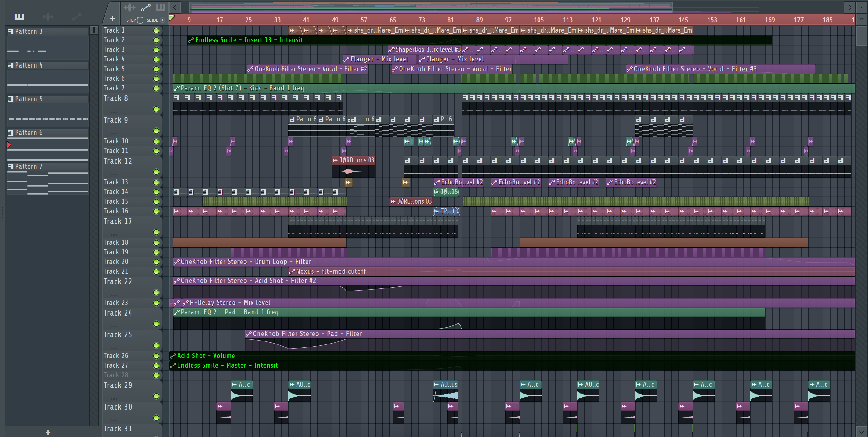Select the first Flanger Mix level clip
The width and height of the screenshot is (868, 437).
point(380,59)
